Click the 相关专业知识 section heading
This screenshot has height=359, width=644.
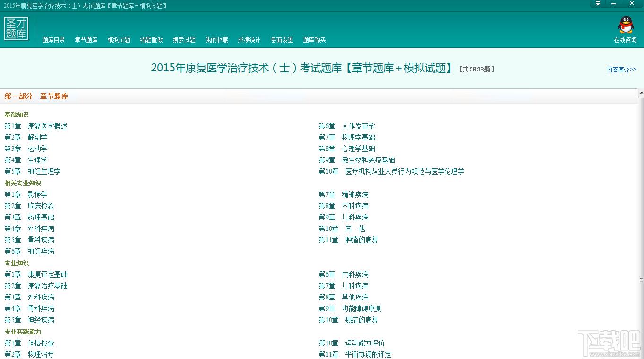tap(23, 183)
